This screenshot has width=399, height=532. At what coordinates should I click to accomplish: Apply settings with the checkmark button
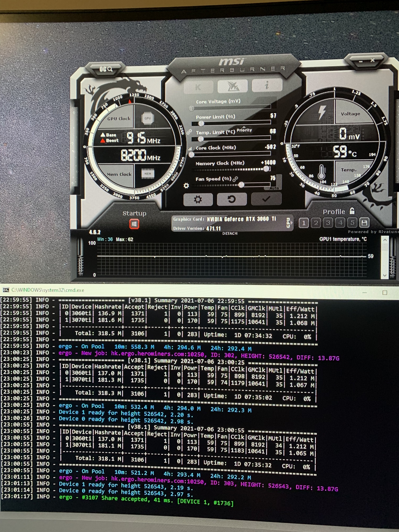266,199
